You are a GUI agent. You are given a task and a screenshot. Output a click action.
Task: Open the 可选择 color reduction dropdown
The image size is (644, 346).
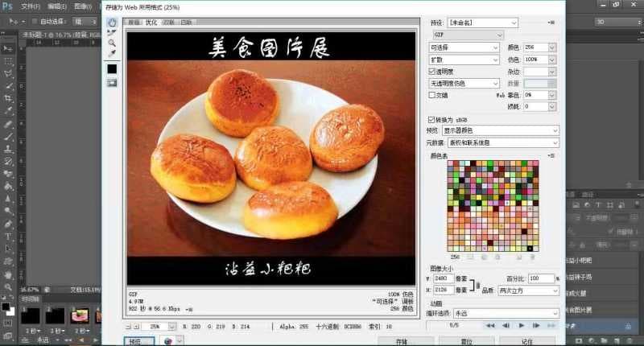(464, 47)
